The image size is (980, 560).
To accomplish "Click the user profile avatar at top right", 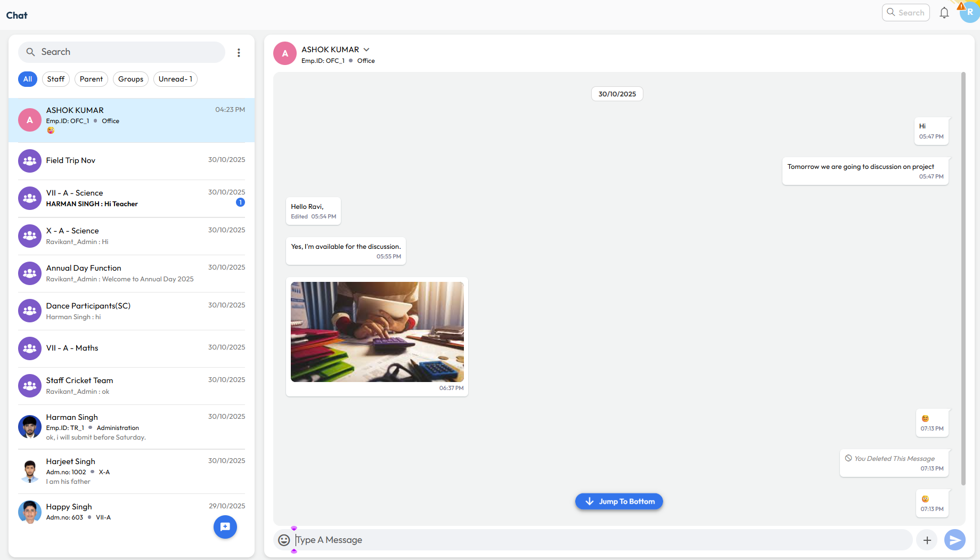I will 969,12.
